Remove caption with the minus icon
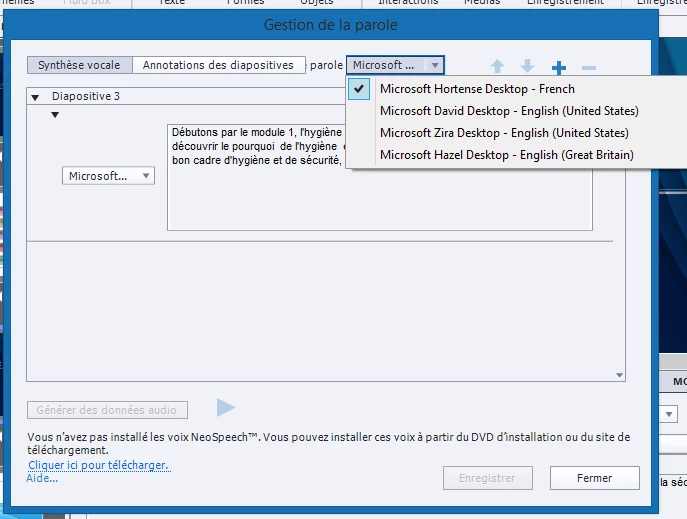The height and width of the screenshot is (519, 687). [588, 68]
